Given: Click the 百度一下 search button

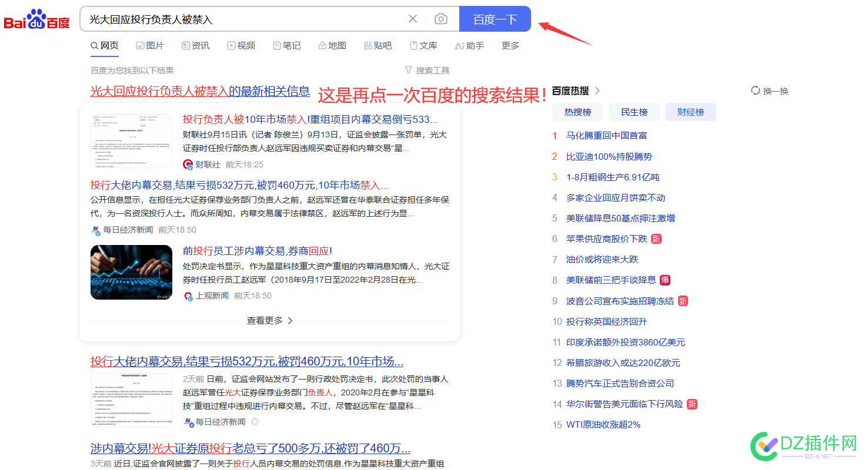Looking at the screenshot, I should tap(495, 19).
